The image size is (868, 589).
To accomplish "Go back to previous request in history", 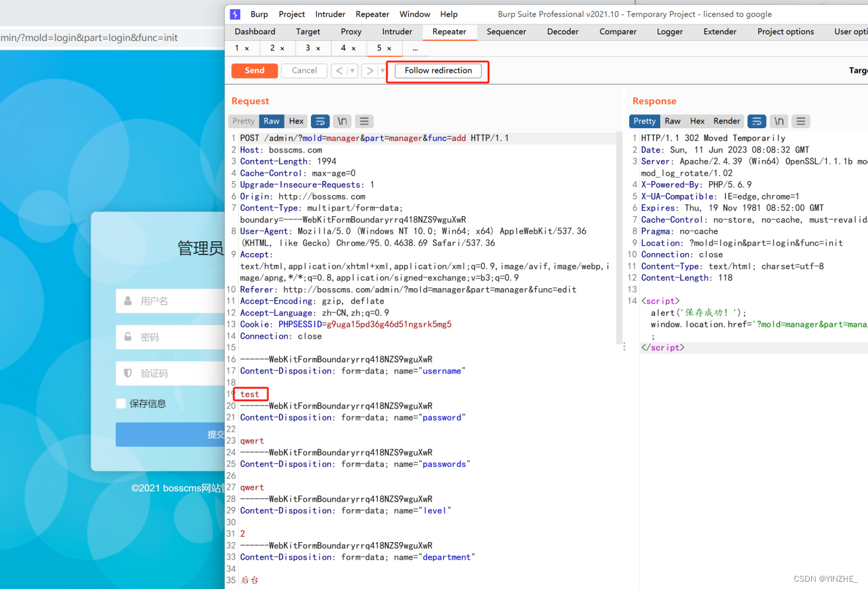I will click(339, 71).
